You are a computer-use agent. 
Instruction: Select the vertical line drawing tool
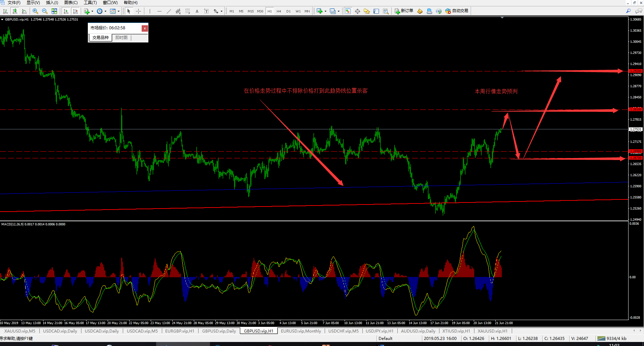pyautogui.click(x=150, y=11)
